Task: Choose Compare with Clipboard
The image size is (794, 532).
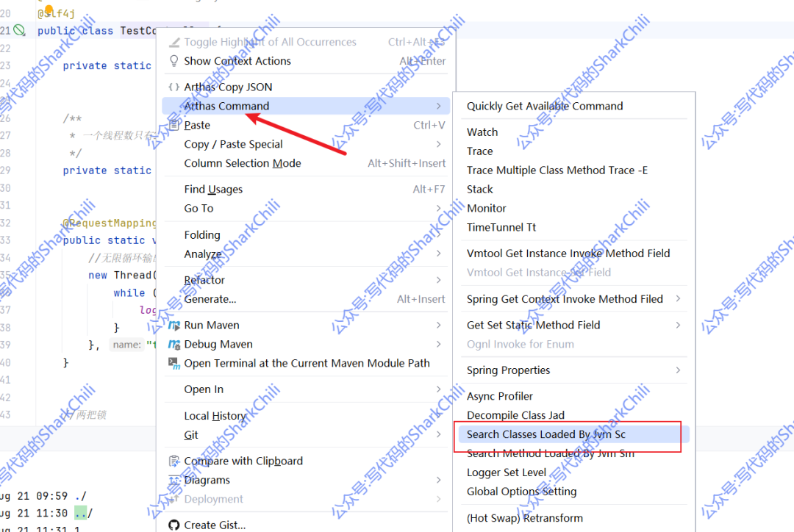Action: click(306, 461)
